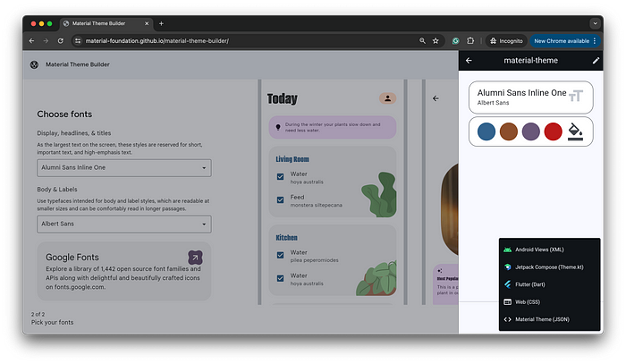Screen dimensions: 626x364
Task: Click the back arrow in second preview screen
Action: (x=436, y=98)
